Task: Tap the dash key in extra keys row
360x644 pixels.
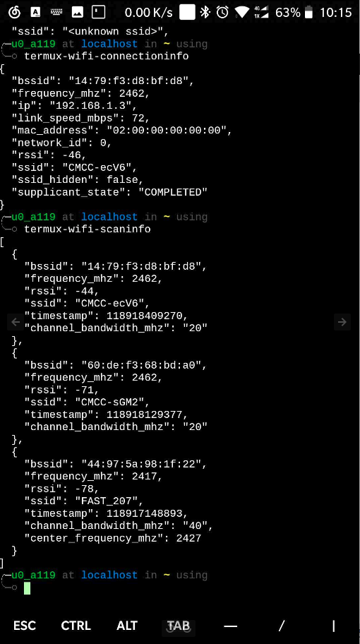Action: pos(231,626)
